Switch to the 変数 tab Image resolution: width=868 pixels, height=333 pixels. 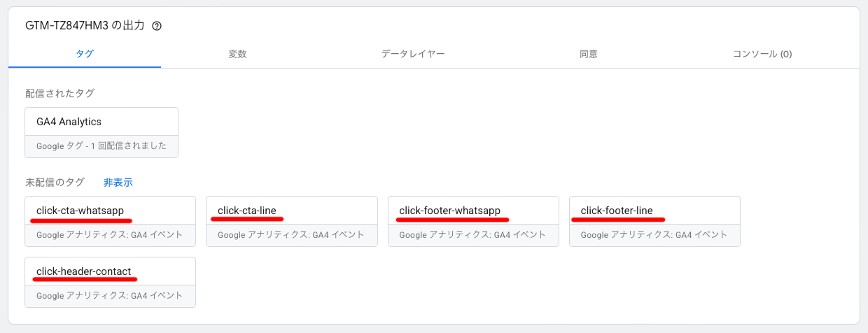(237, 54)
